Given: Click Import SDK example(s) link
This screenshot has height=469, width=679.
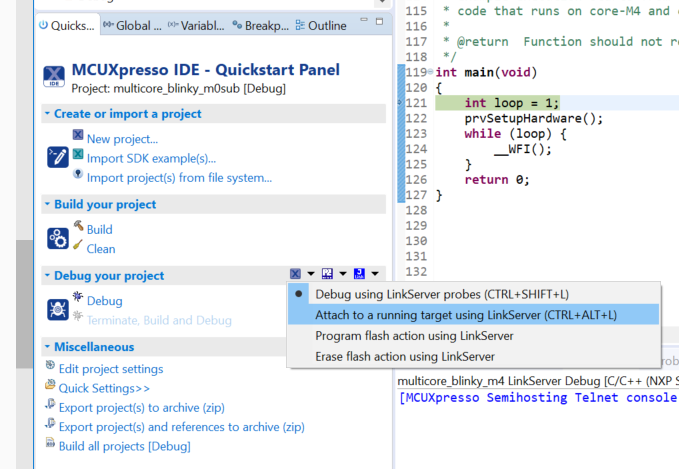Looking at the screenshot, I should tap(151, 158).
